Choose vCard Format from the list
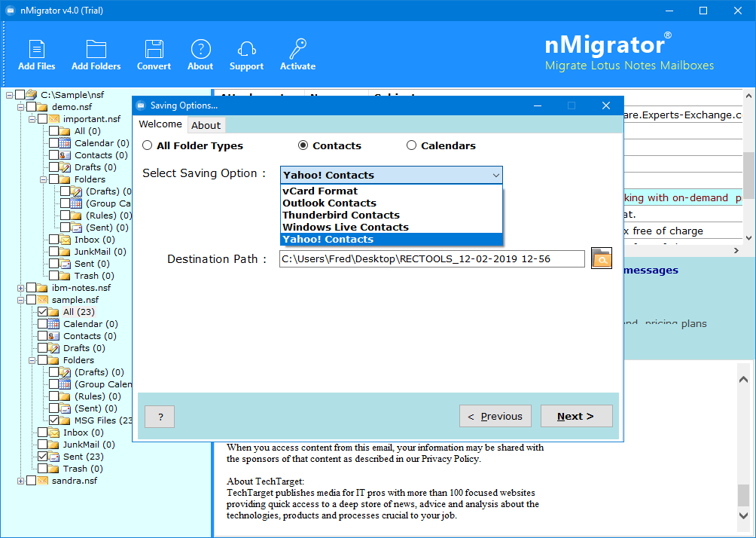 coord(392,191)
